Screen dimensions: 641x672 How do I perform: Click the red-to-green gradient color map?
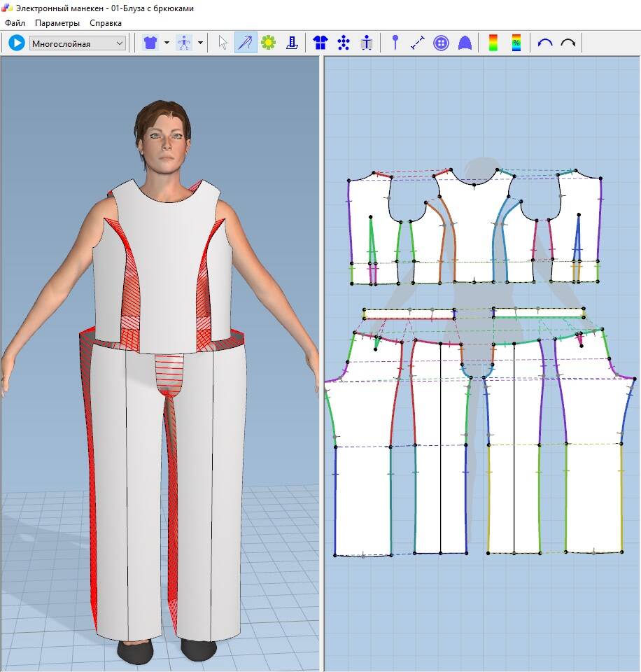point(493,43)
